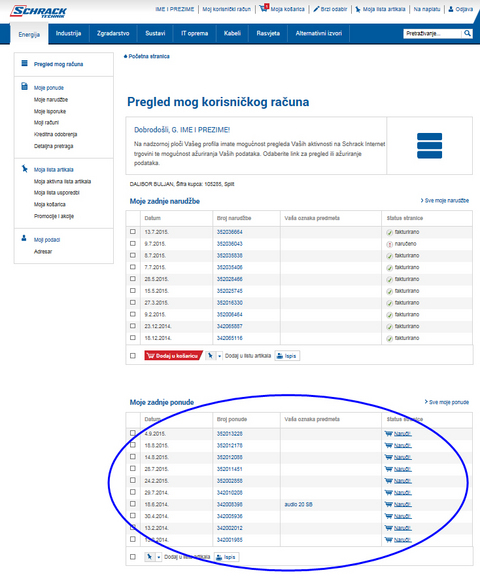The image size is (480, 581).
Task: Open the Industrija menu
Action: (x=68, y=33)
